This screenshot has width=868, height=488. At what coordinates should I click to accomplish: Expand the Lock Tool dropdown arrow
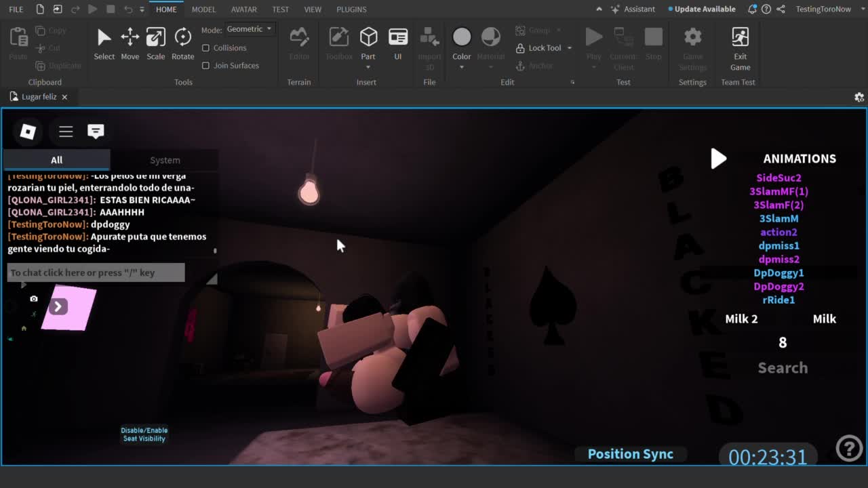pyautogui.click(x=569, y=48)
